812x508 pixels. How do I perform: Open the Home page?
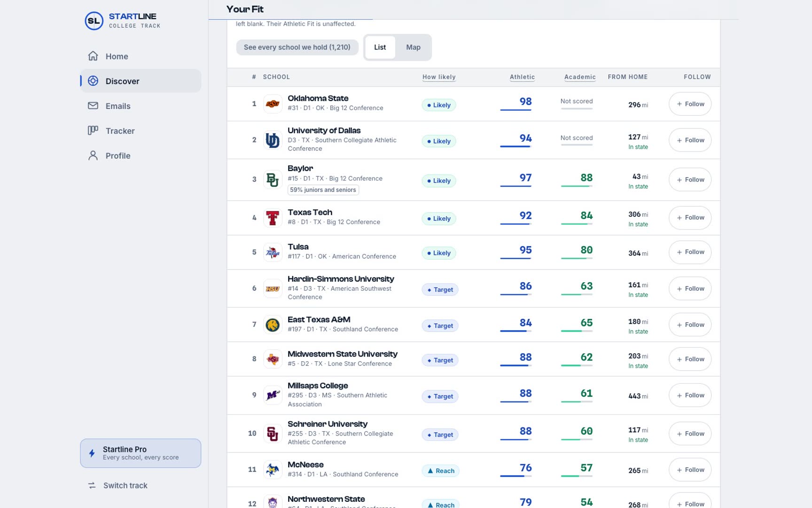pyautogui.click(x=141, y=56)
